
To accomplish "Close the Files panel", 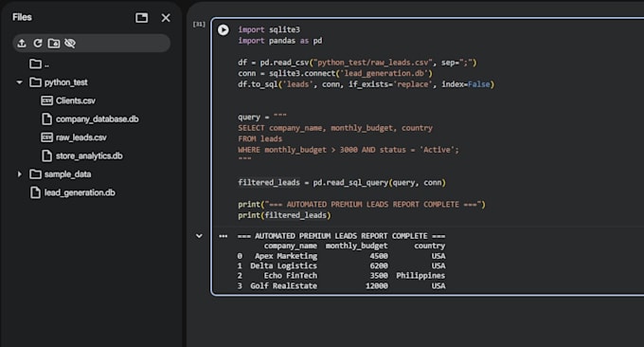I will [x=166, y=18].
